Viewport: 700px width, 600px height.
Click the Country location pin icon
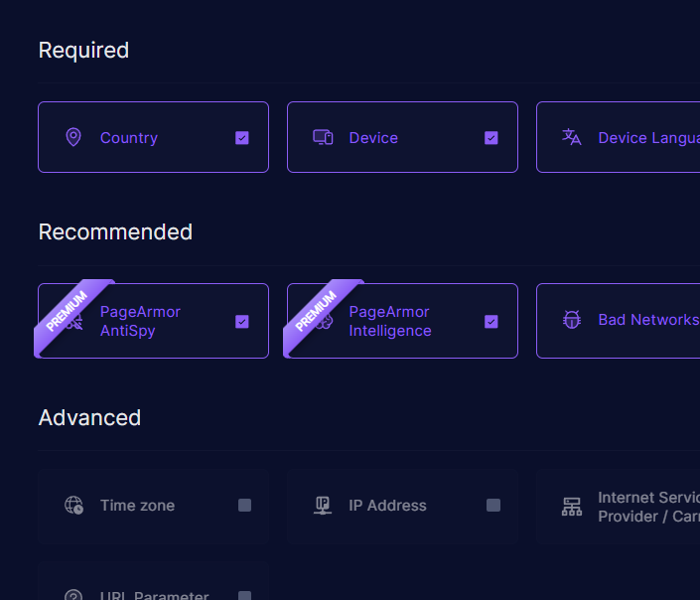coord(73,137)
